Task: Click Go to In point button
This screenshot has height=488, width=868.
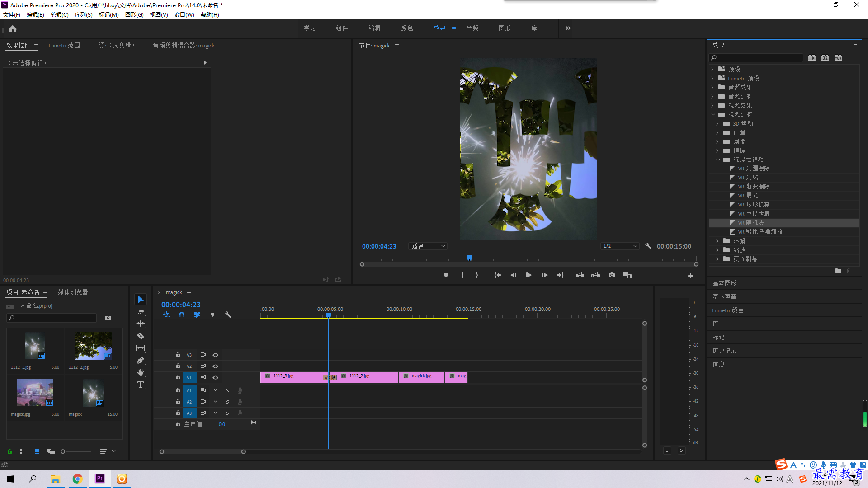Action: pyautogui.click(x=497, y=275)
